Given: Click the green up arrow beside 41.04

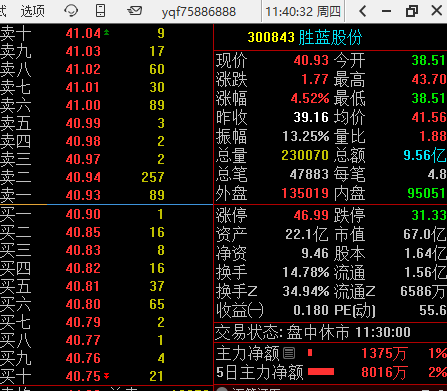Looking at the screenshot, I should click(x=106, y=32).
